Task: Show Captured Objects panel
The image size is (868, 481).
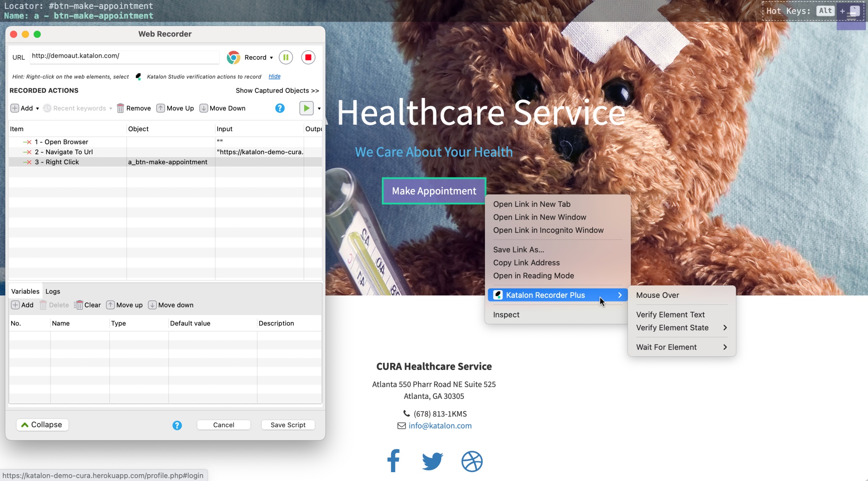Action: (277, 91)
